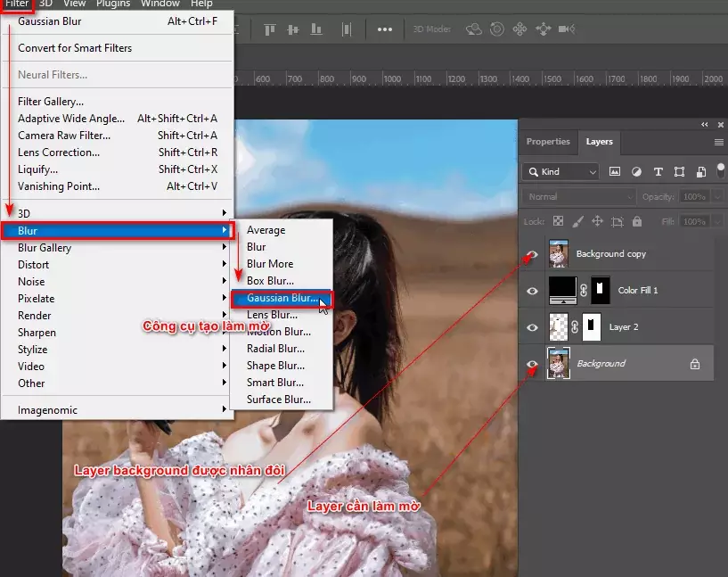The width and height of the screenshot is (728, 577).
Task: Open the Fill percentage slider
Action: pos(717,221)
